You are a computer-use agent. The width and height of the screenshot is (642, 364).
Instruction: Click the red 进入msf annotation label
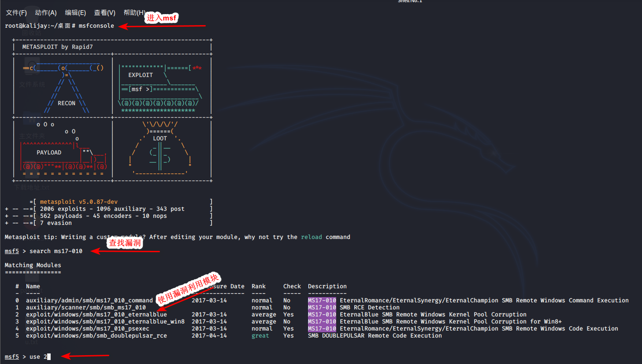(161, 18)
